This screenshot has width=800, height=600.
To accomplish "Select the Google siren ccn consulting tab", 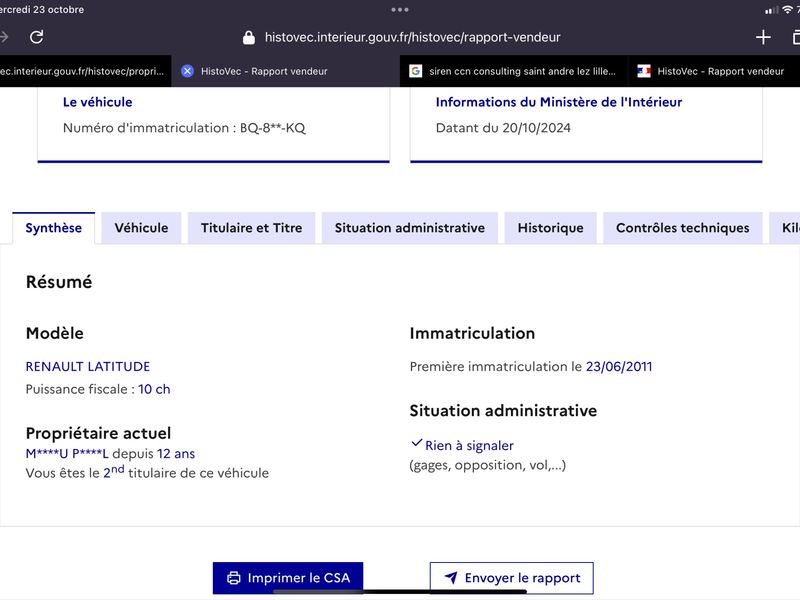I will 514,71.
